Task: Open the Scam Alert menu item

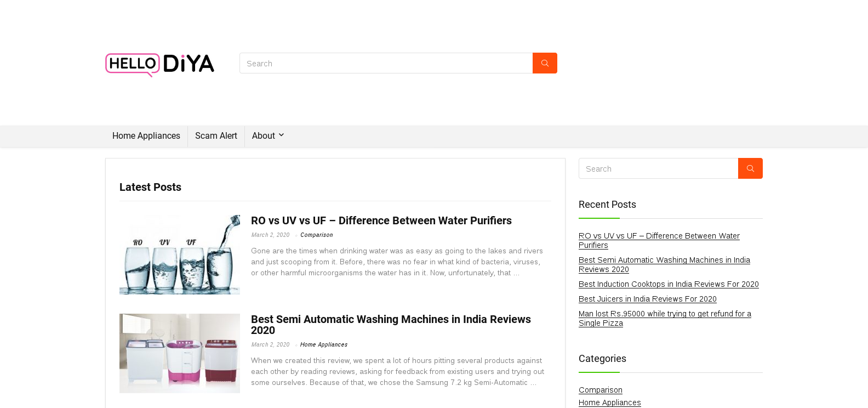Action: point(216,136)
